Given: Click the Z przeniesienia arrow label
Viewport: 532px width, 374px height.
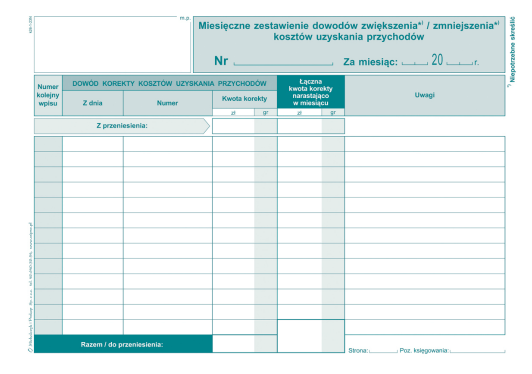Looking at the screenshot, I should 122,126.
